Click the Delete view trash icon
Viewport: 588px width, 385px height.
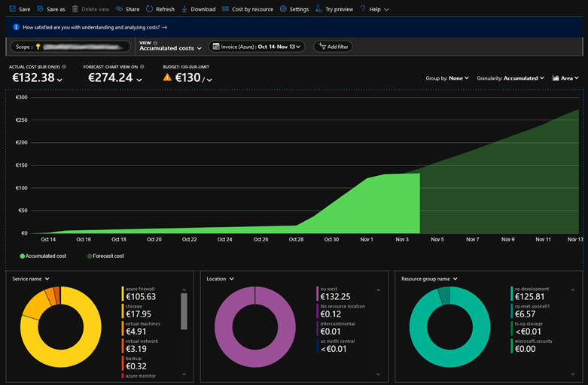75,9
